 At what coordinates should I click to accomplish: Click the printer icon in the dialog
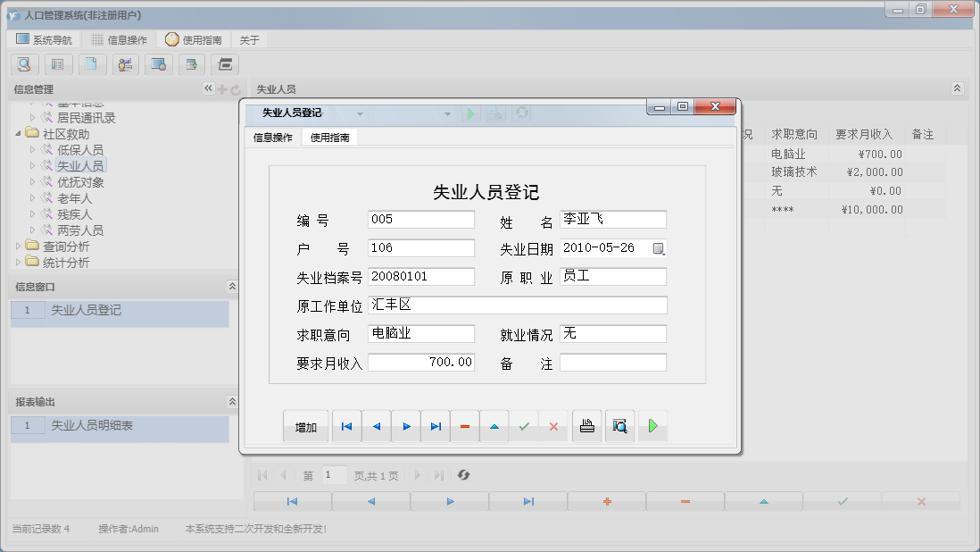coord(586,427)
